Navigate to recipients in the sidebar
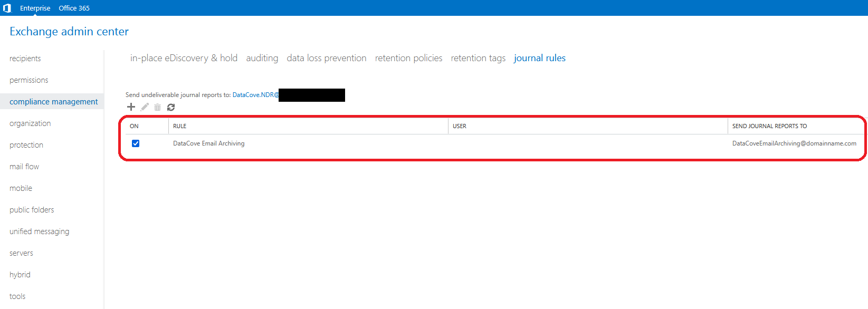The height and width of the screenshot is (309, 868). (25, 59)
